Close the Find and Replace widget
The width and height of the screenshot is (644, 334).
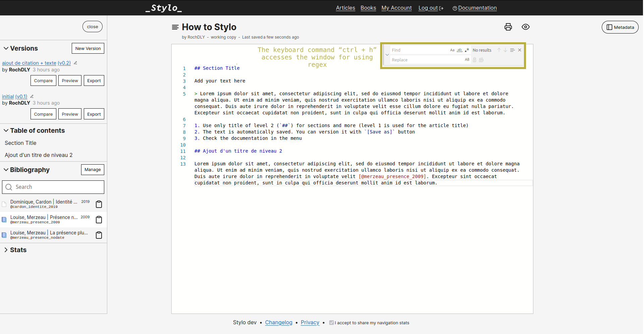520,50
